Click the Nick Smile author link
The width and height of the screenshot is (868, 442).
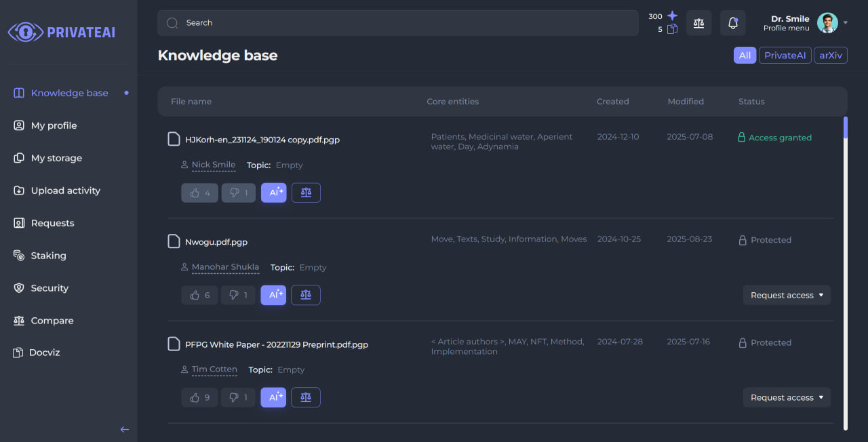[214, 165]
